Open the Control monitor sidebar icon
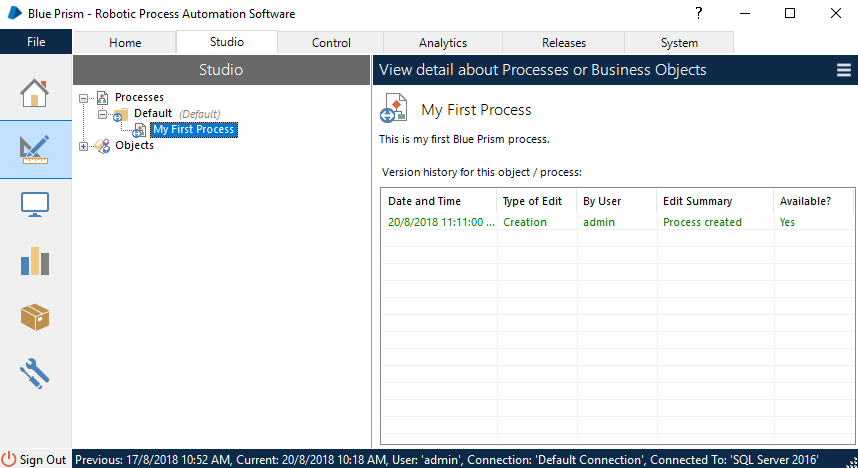This screenshot has height=468, width=858. click(x=35, y=205)
